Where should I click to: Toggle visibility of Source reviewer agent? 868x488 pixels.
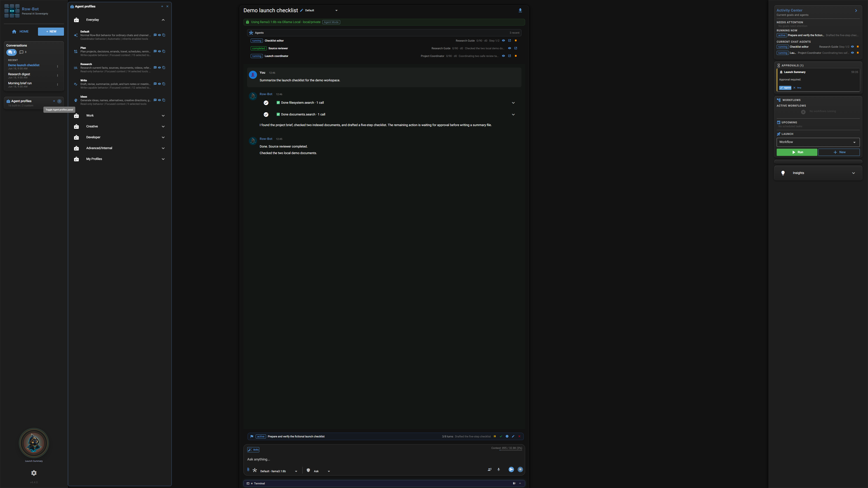click(x=509, y=48)
